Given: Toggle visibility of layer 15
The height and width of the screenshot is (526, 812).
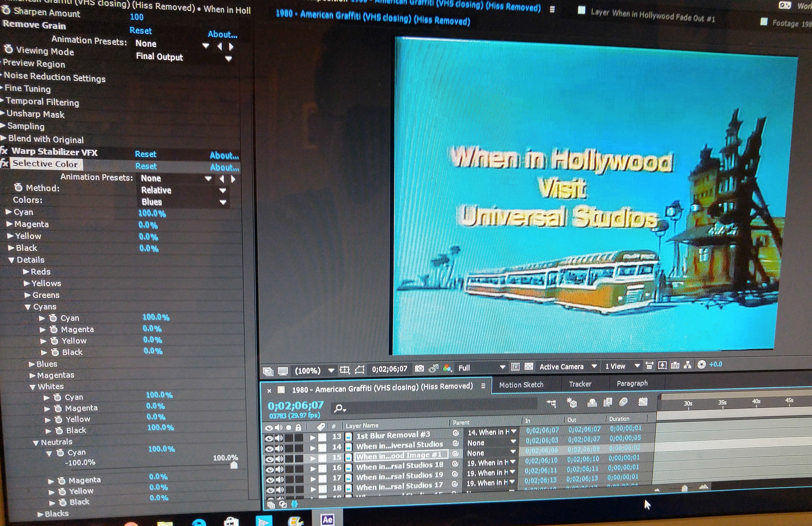Looking at the screenshot, I should [269, 460].
